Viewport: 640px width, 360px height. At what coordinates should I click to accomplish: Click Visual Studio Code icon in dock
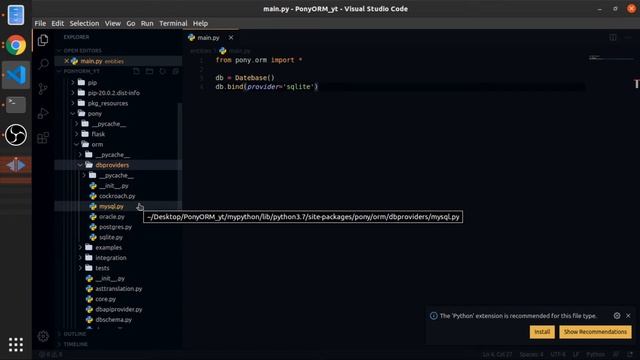coord(16,75)
